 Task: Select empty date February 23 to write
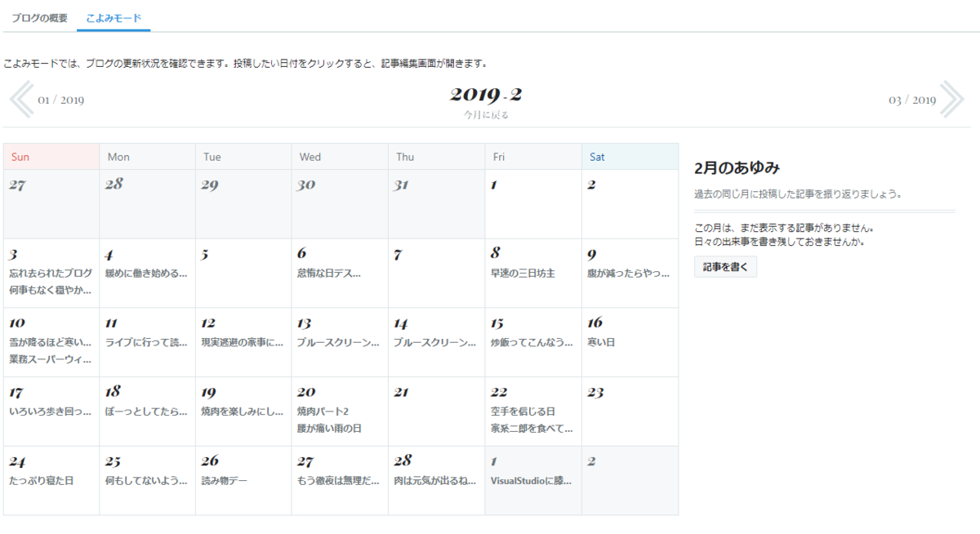(x=630, y=412)
